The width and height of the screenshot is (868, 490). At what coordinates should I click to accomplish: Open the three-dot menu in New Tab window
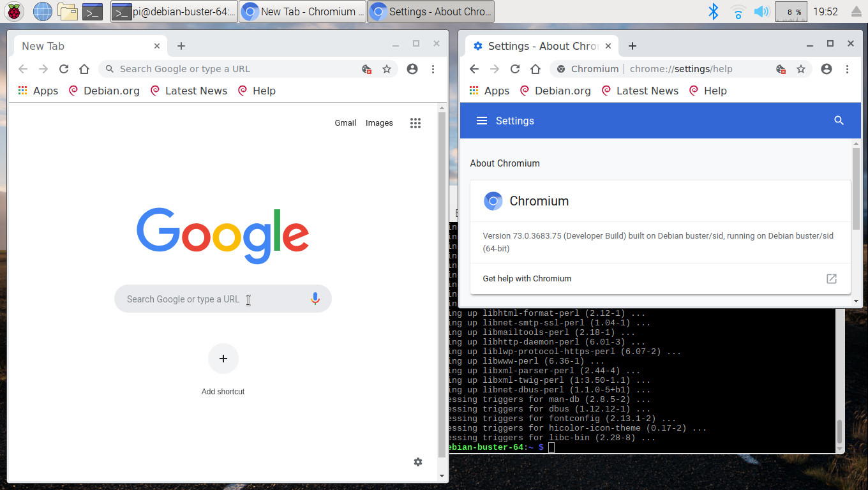433,69
